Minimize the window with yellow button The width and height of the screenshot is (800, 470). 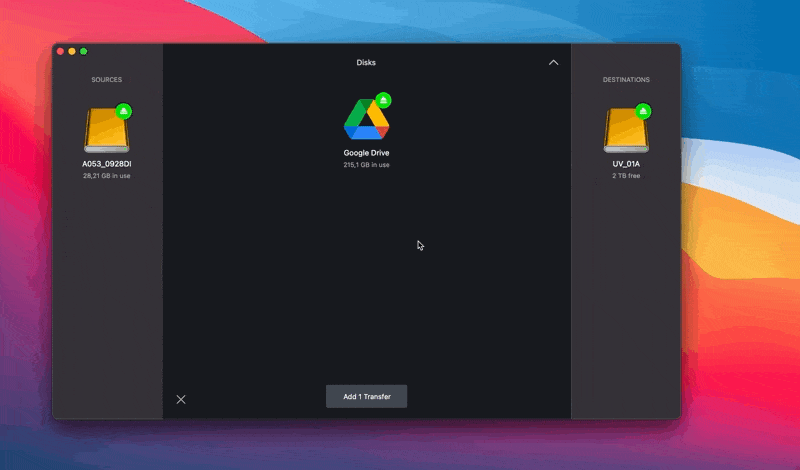click(x=72, y=52)
